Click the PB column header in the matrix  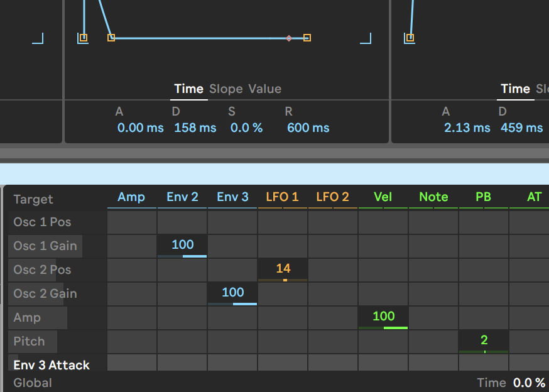[483, 197]
